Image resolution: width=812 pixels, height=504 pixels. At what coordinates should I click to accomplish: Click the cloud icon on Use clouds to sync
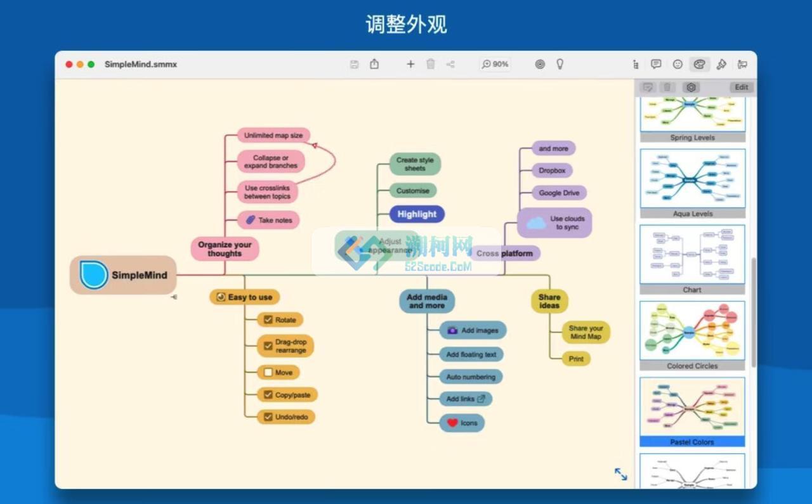tap(536, 223)
